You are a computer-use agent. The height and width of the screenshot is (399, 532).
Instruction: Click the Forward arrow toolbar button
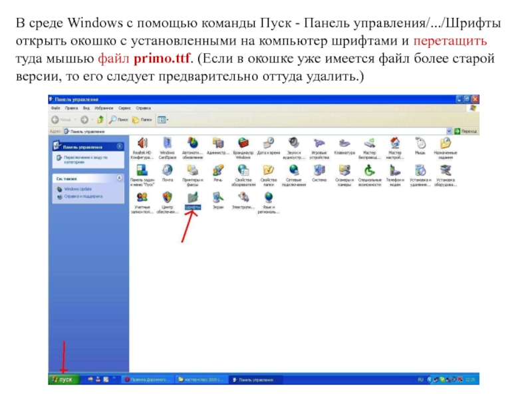tap(84, 120)
